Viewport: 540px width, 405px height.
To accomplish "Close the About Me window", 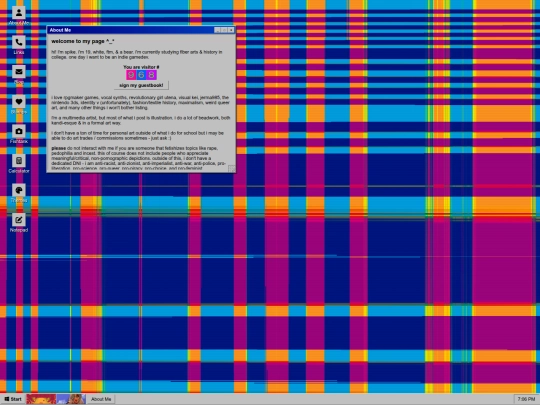I will click(x=231, y=30).
